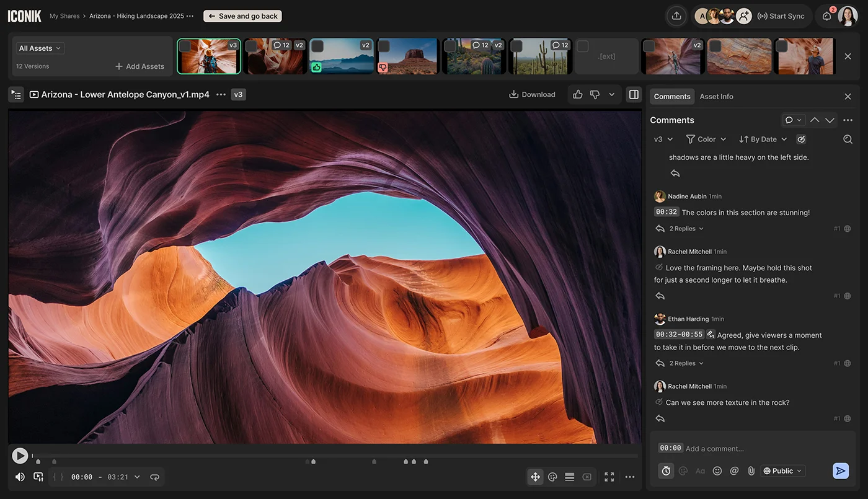Screen dimensions: 868x499
Task: Click the video timeline scrubber bar
Action: (x=335, y=456)
